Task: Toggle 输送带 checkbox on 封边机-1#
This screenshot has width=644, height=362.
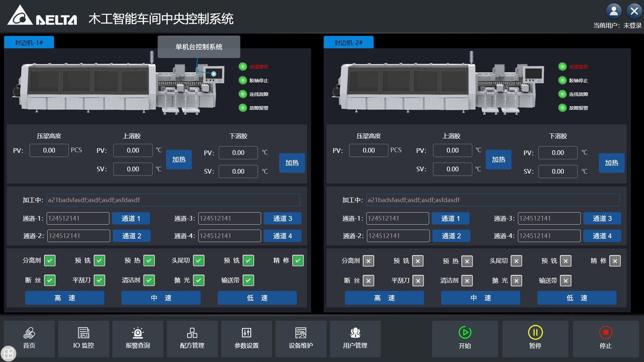Action: (248, 280)
